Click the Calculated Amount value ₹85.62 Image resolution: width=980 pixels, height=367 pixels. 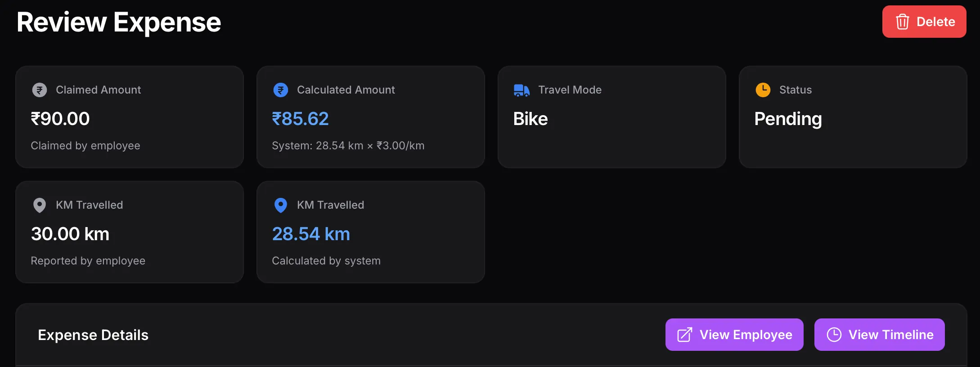click(301, 119)
